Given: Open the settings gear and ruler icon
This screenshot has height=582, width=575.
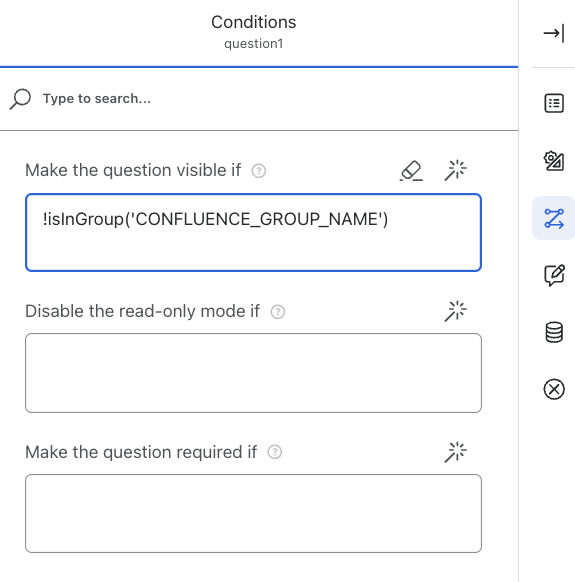Looking at the screenshot, I should tap(554, 161).
